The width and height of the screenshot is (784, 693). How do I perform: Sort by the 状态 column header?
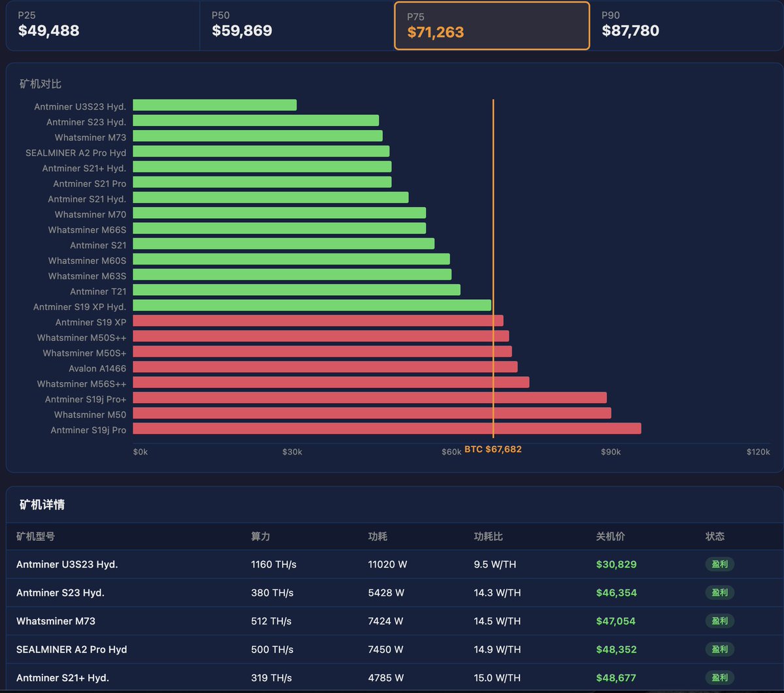(715, 536)
